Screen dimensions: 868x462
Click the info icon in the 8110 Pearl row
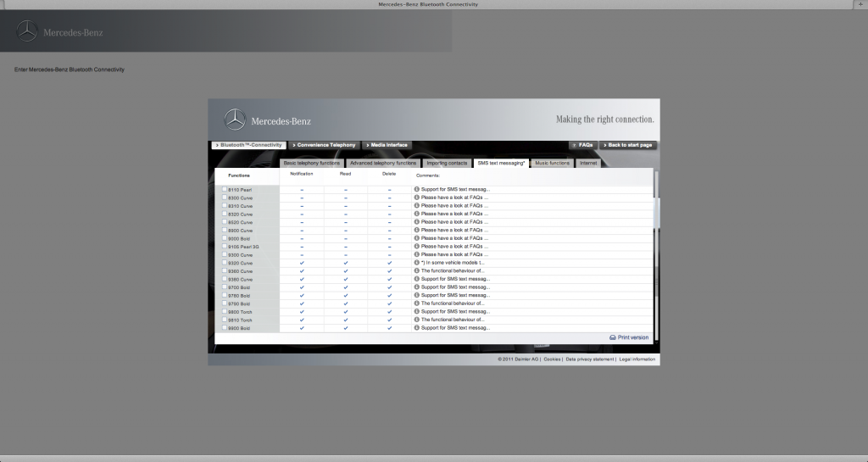pyautogui.click(x=417, y=189)
